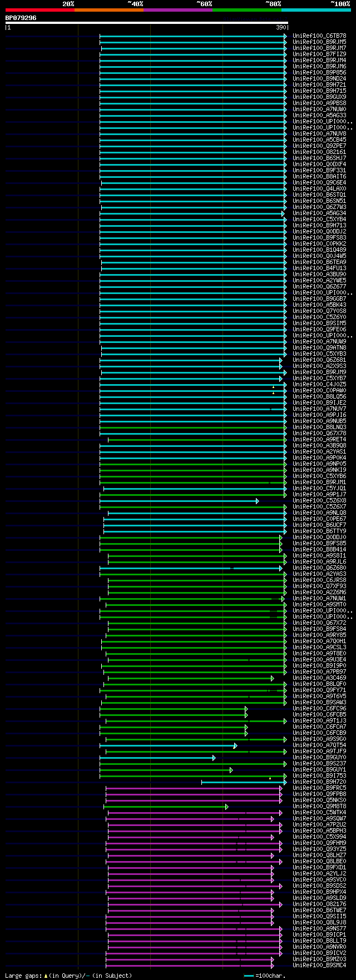Select the UniRef100_Q8LHZ7 label

pyautogui.click(x=319, y=855)
